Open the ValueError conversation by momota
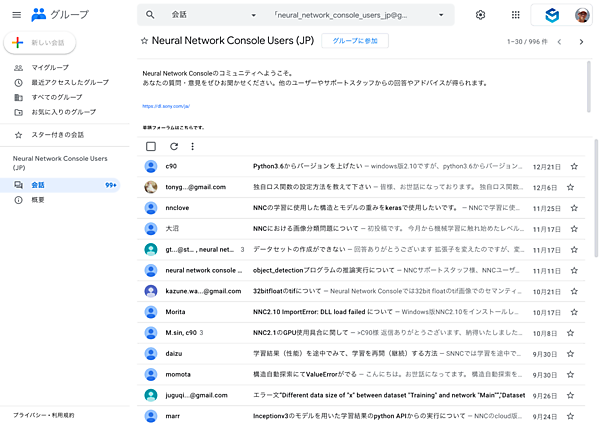 [x=361, y=375]
